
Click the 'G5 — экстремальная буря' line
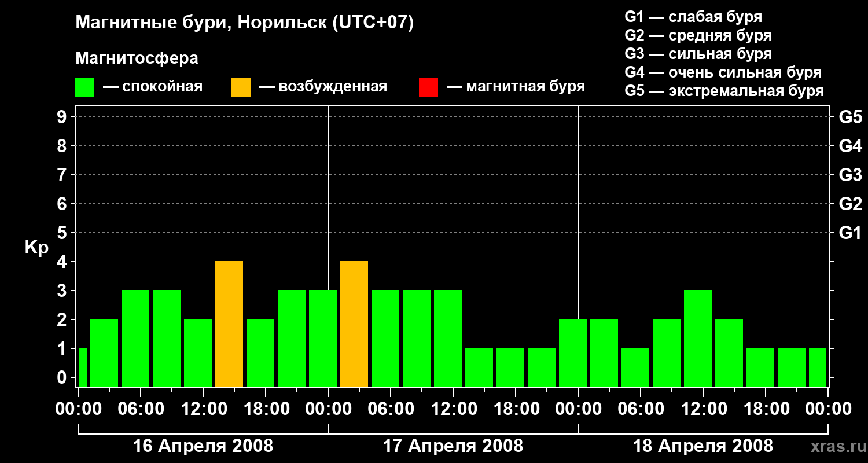tap(724, 91)
